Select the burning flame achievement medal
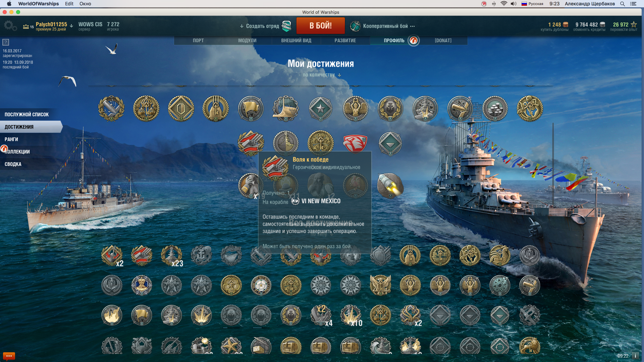Viewport: 644px width, 362px height. [x=112, y=315]
